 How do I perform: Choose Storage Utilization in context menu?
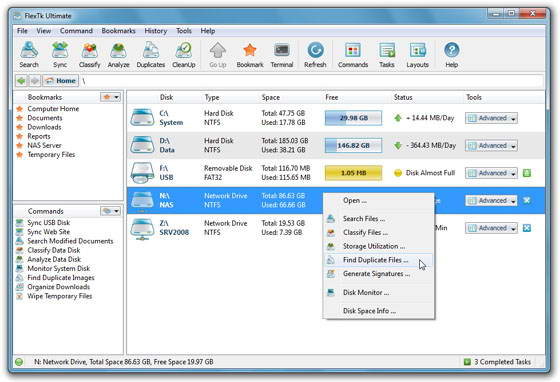379,246
